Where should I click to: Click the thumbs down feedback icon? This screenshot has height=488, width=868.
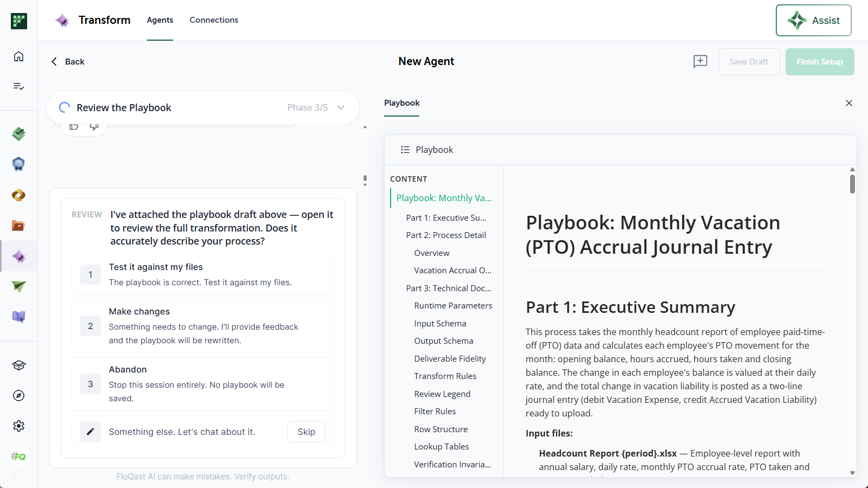point(94,126)
